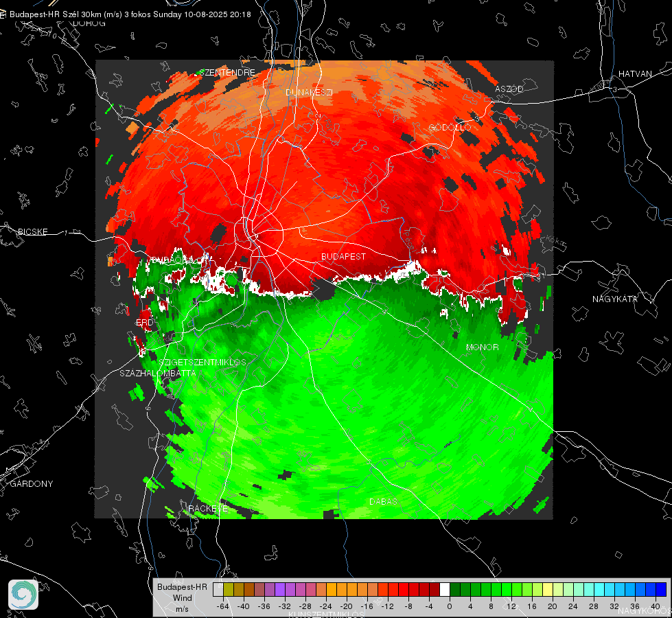The image size is (672, 618).
Task: Click the ASZOD label on the map
Action: 509,89
